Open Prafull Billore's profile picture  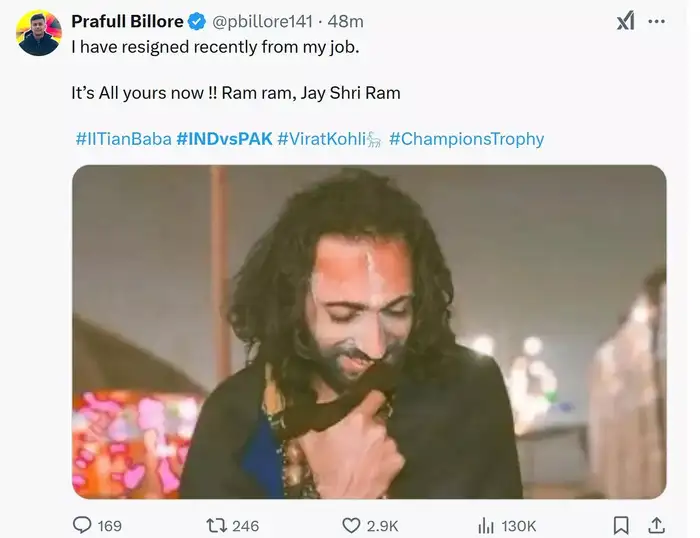point(39,33)
